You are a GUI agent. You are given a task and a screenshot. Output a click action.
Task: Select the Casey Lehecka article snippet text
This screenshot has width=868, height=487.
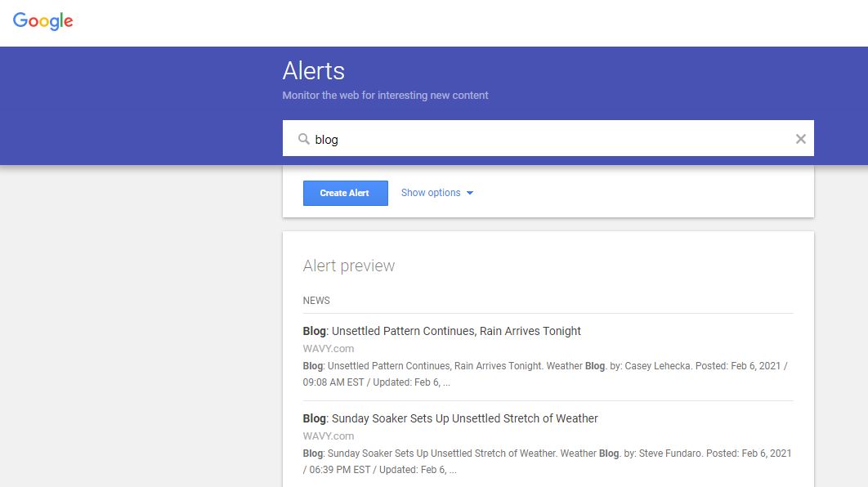[545, 374]
